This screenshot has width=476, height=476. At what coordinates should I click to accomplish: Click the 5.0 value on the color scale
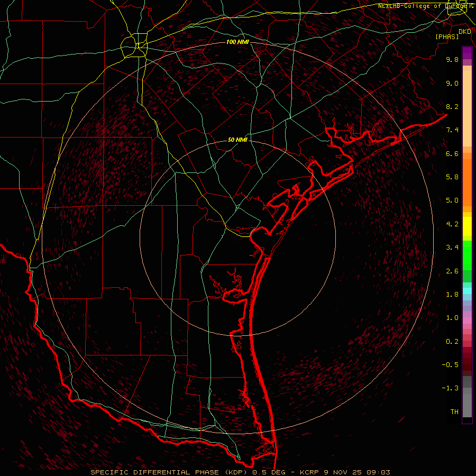(x=452, y=200)
